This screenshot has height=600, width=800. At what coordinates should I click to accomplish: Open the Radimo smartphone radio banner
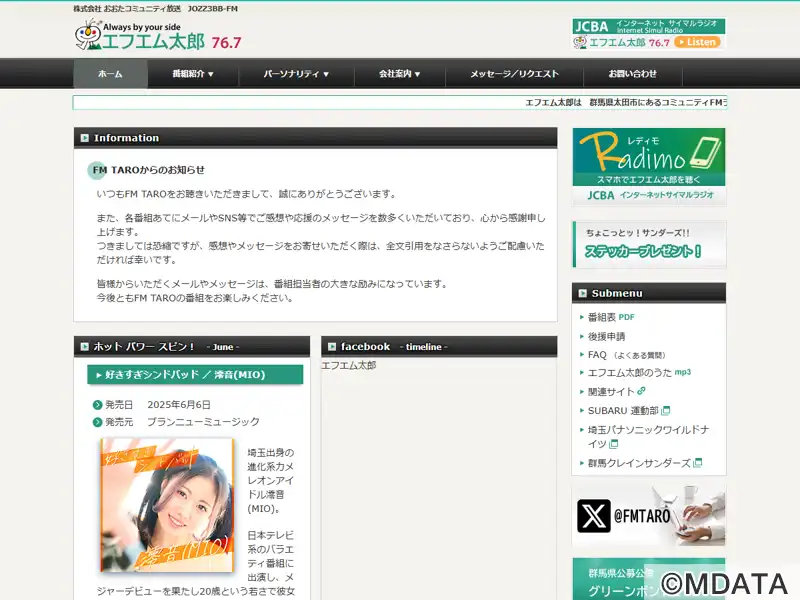point(649,166)
